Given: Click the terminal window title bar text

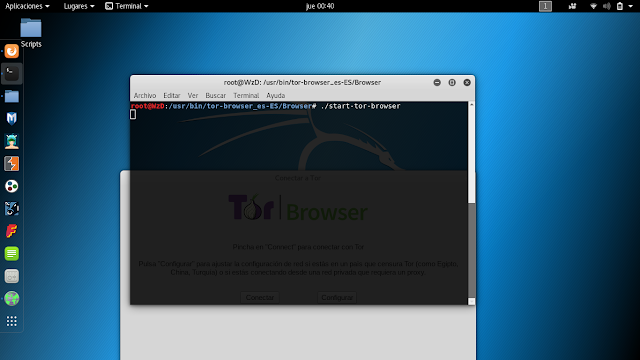Looking at the screenshot, I should click(x=302, y=82).
